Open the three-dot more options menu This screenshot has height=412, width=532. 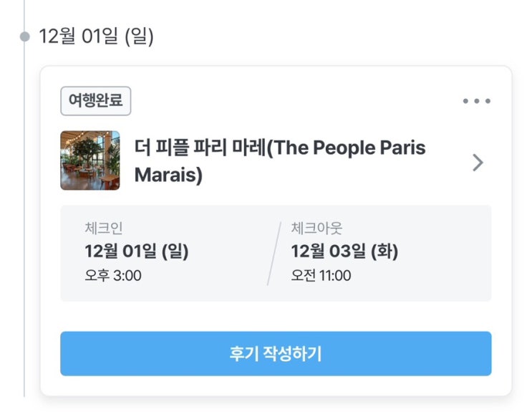(477, 101)
